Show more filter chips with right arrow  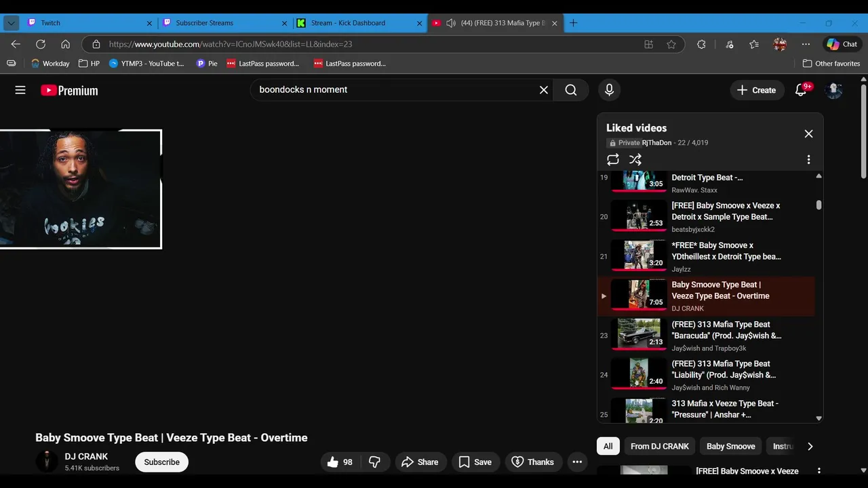[x=810, y=446]
